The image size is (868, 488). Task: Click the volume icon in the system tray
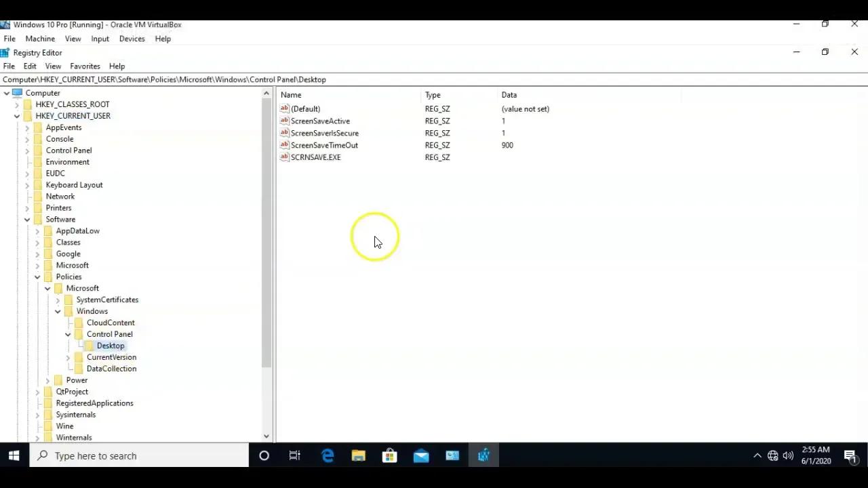(x=789, y=455)
